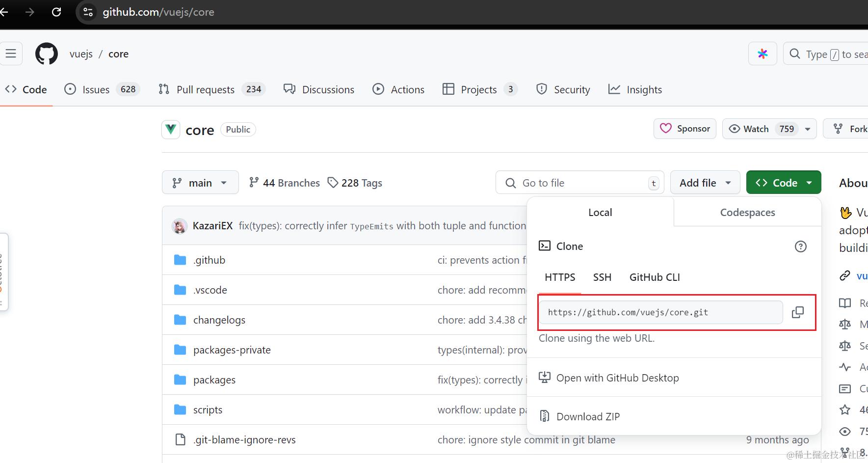
Task: Open the Copilot colorful star icon
Action: (x=763, y=54)
